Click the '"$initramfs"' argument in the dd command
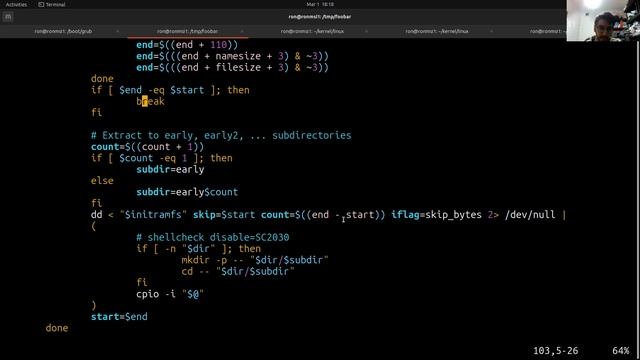The image size is (640, 360). [x=153, y=215]
